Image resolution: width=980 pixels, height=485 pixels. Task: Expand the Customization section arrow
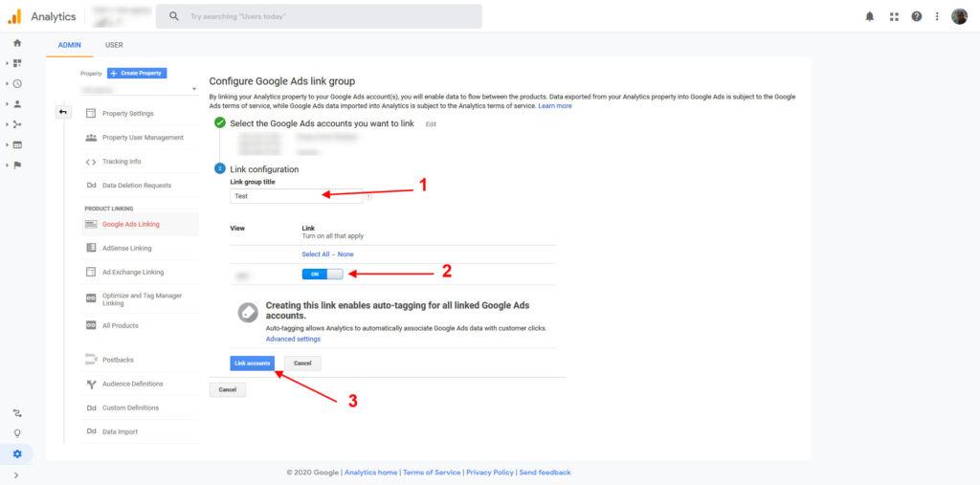click(x=7, y=63)
